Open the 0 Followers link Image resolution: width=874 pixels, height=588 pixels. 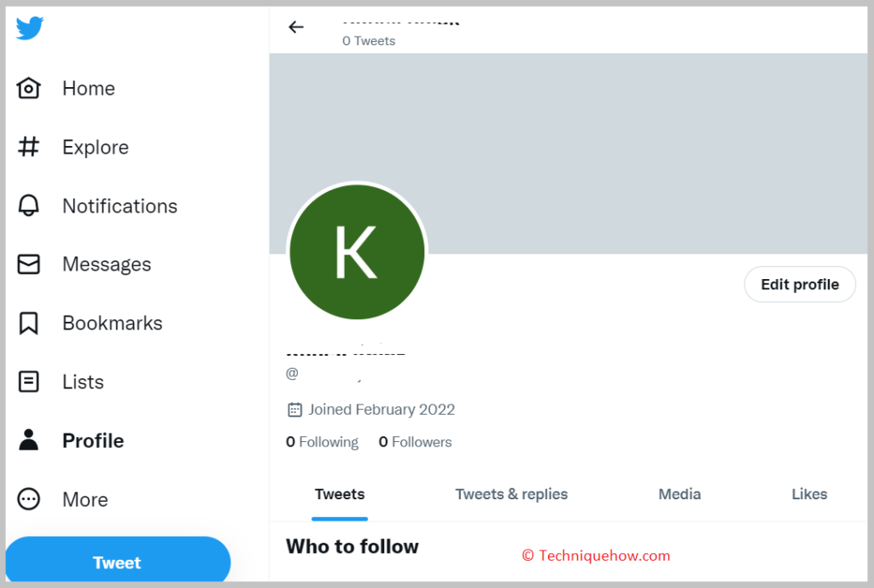(x=416, y=442)
